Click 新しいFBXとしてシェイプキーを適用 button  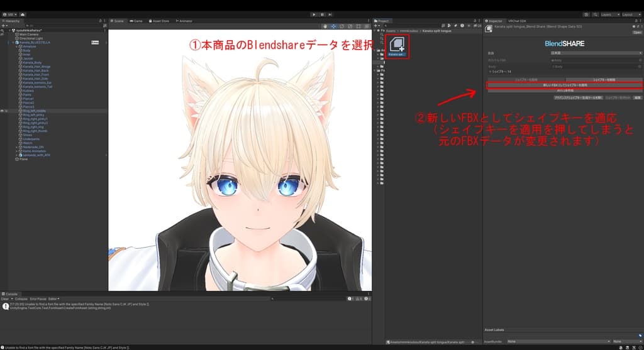pos(565,85)
